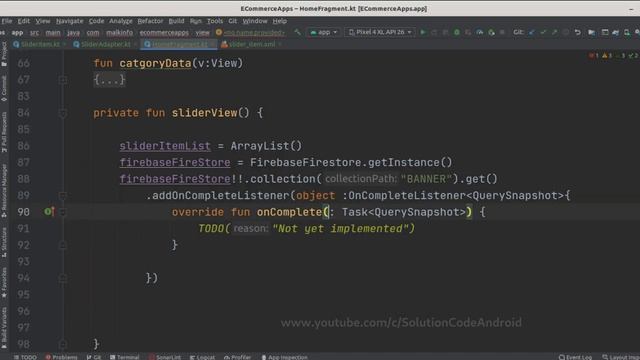
Task: Click FirebaseFirestore.getInstance() on line 87
Action: click(351, 162)
